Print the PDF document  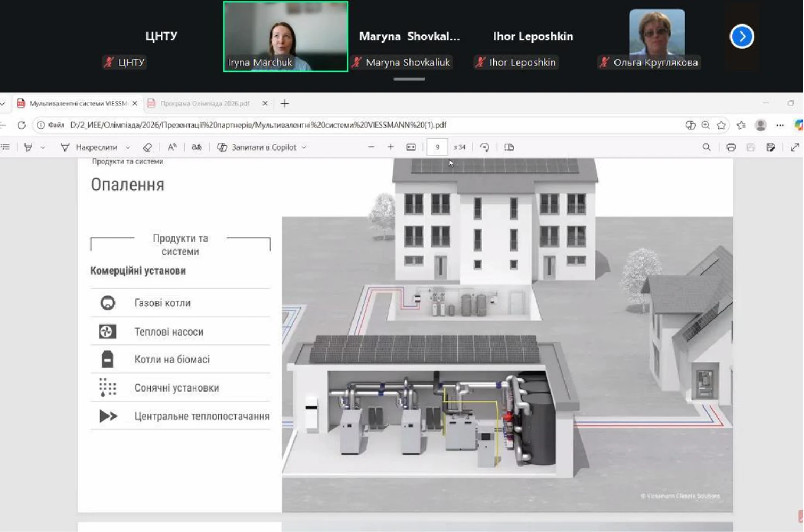click(x=731, y=147)
